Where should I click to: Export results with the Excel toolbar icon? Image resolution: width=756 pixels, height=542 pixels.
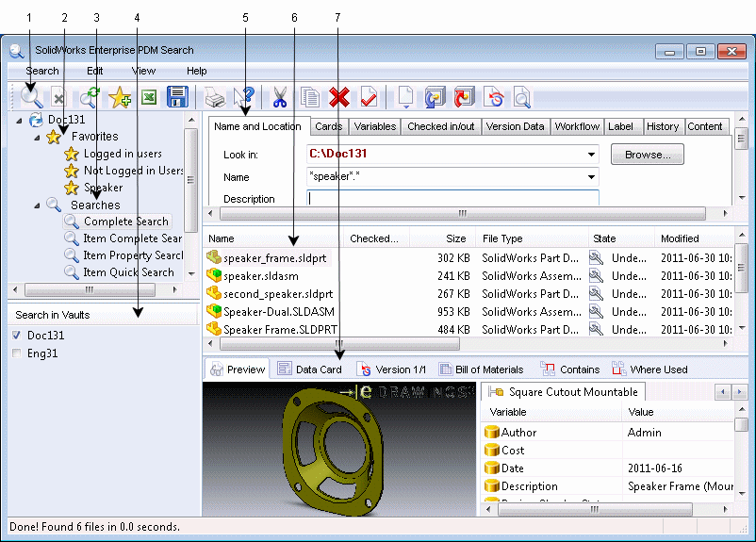(149, 96)
